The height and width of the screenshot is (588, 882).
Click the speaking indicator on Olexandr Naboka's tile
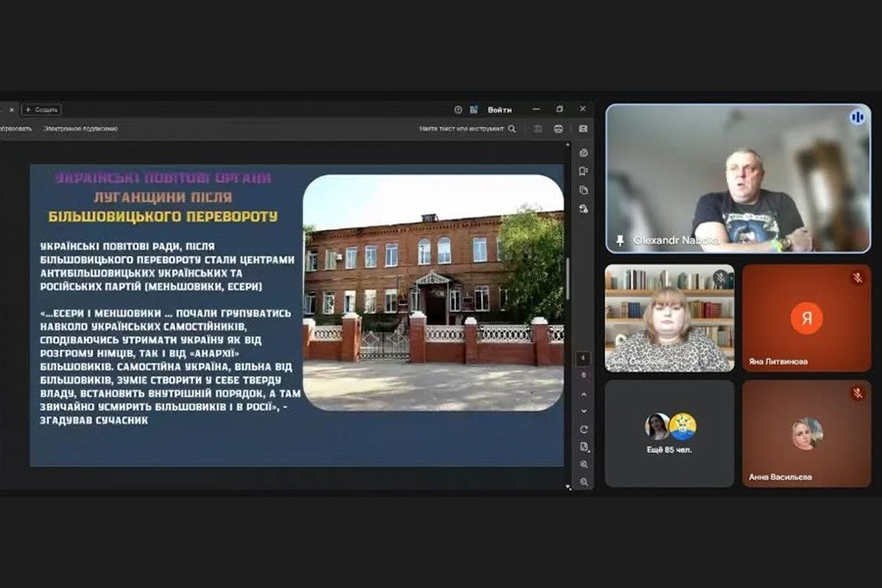(857, 117)
